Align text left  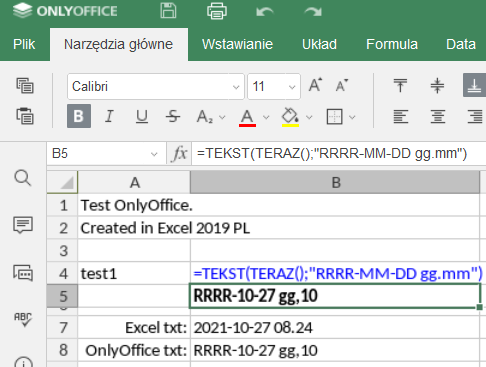click(x=400, y=117)
